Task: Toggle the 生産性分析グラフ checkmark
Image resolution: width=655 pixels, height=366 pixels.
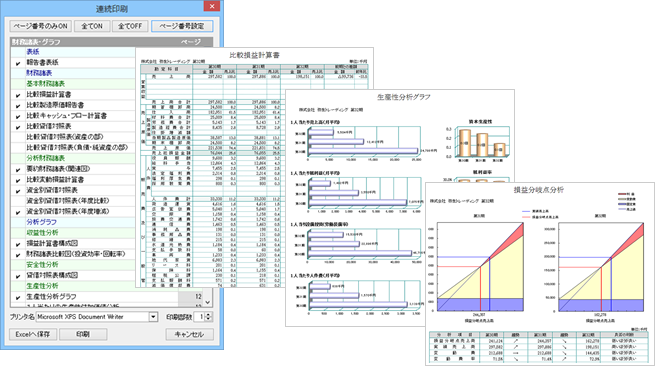Action: point(18,297)
